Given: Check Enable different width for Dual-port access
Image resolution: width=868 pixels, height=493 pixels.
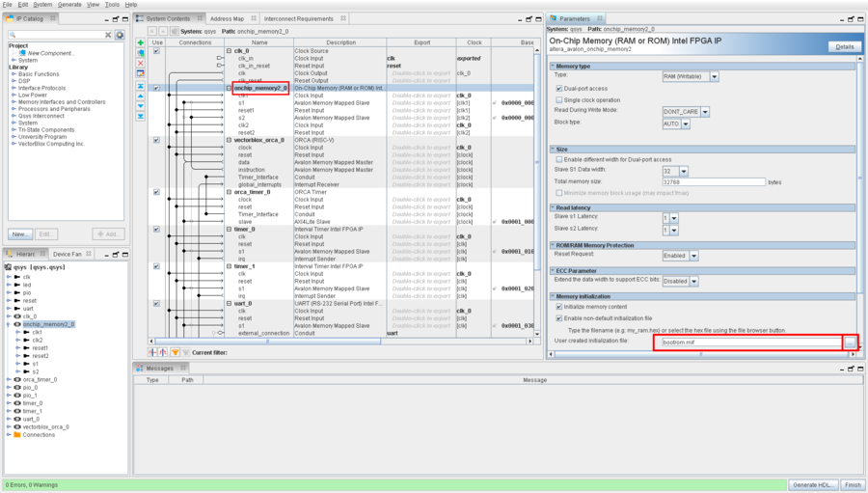Looking at the screenshot, I should click(559, 159).
